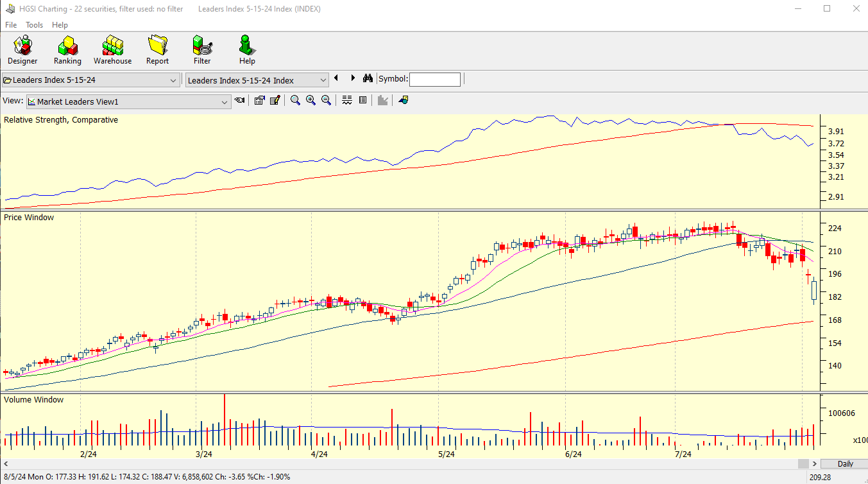
Task: Click the Symbol input field
Action: click(435, 79)
